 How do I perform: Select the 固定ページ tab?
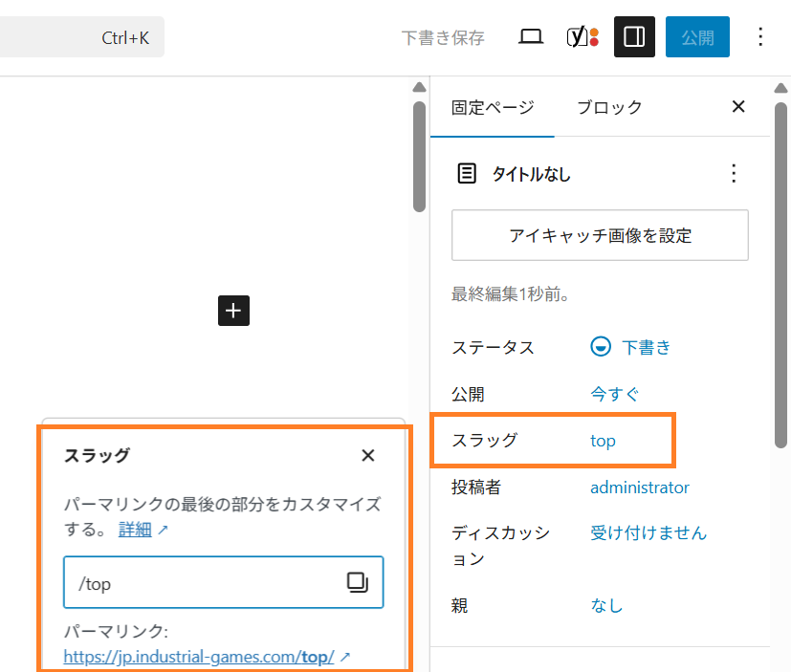pos(493,107)
